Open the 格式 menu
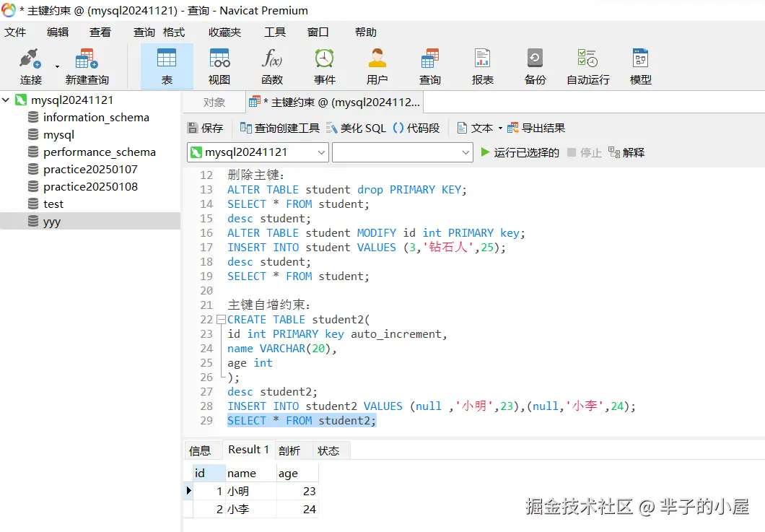765x532 pixels. [174, 32]
